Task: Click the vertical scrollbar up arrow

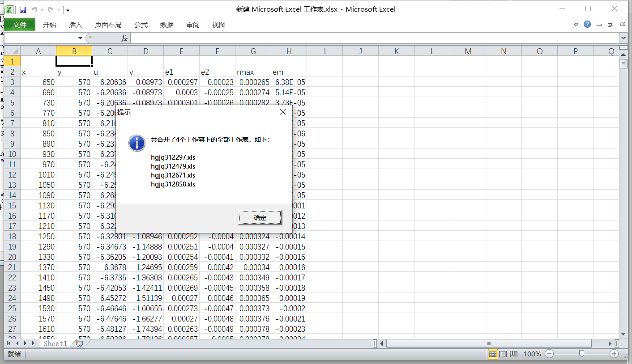Action: (623, 55)
